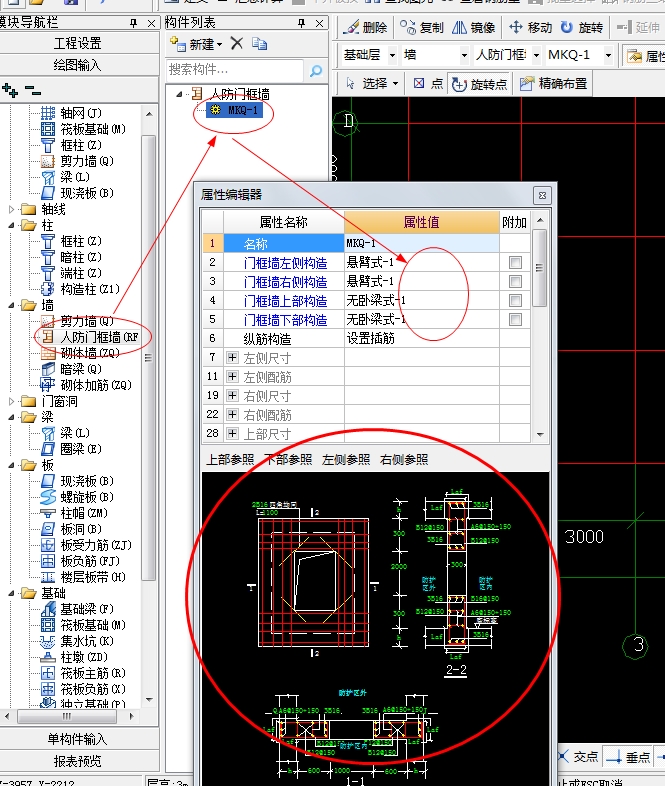Open the 单构件输入 module
The height and width of the screenshot is (786, 665).
point(78,739)
